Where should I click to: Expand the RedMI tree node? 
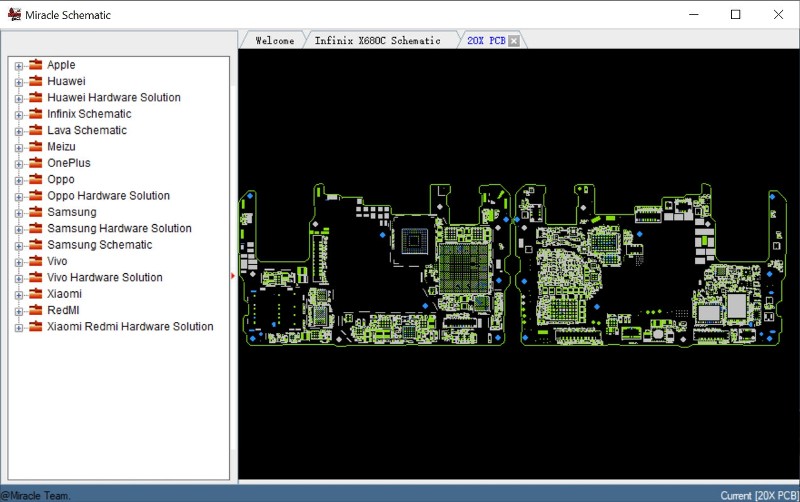coord(19,311)
